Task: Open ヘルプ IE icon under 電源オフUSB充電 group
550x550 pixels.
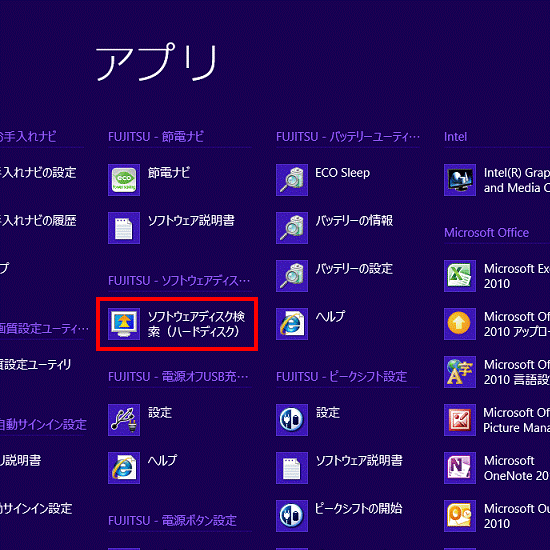Action: tap(124, 468)
